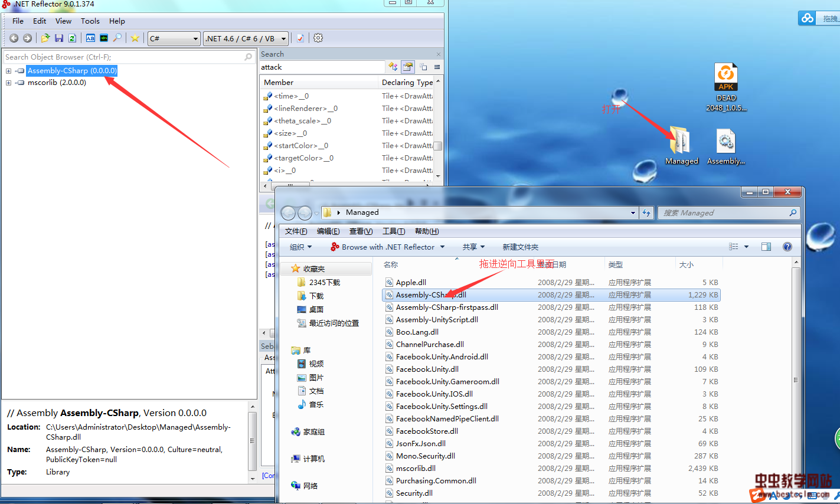840x504 pixels.
Task: Open 文件(F) menu in Managed Explorer window
Action: (296, 231)
